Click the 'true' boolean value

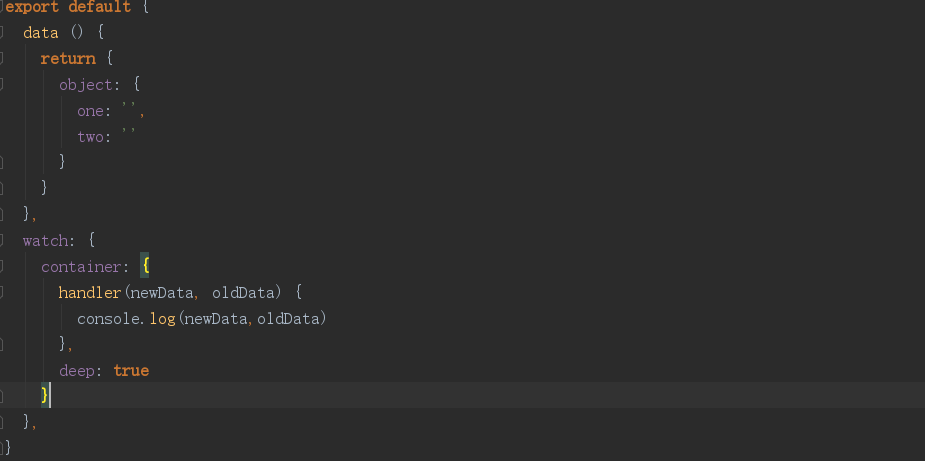coord(131,371)
